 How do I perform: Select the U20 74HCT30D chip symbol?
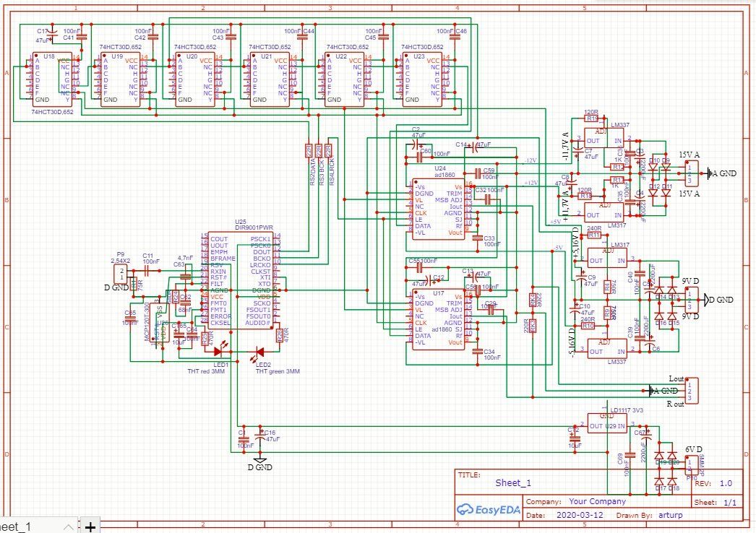tap(195, 79)
